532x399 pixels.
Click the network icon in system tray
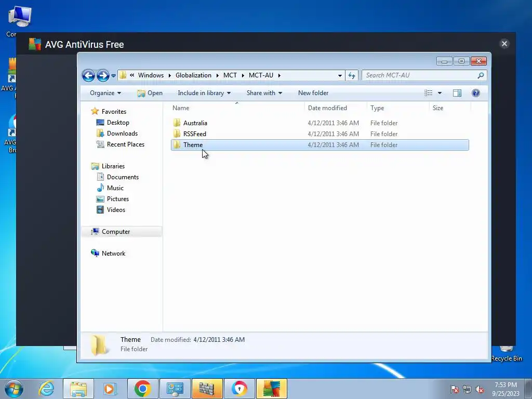(467, 389)
